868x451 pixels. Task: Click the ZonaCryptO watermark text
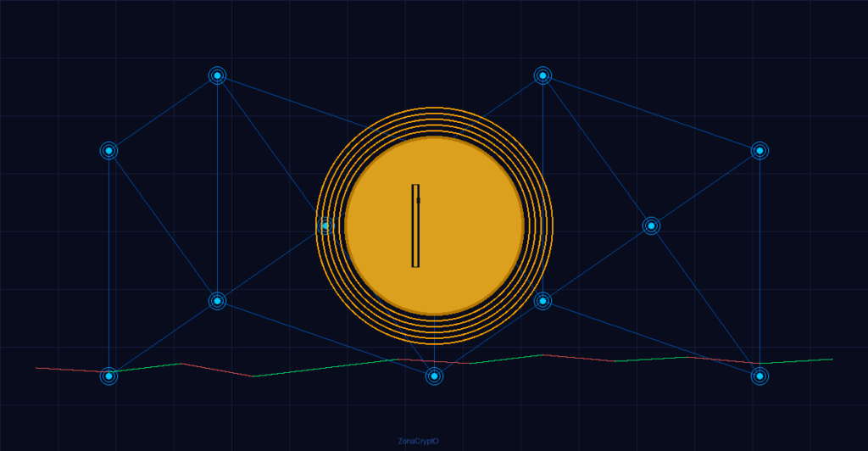tap(419, 441)
